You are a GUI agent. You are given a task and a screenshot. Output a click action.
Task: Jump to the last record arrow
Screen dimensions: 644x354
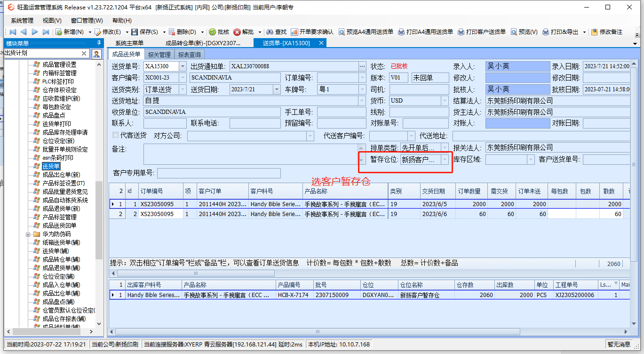[46, 32]
